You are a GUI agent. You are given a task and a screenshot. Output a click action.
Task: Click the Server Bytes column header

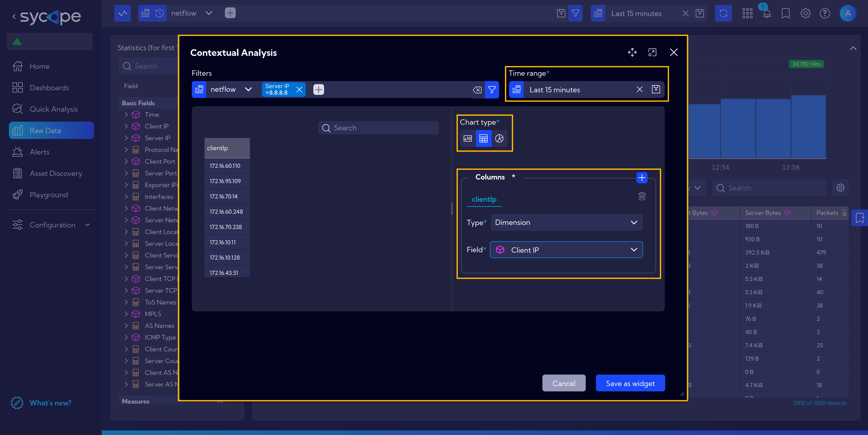[775, 213]
